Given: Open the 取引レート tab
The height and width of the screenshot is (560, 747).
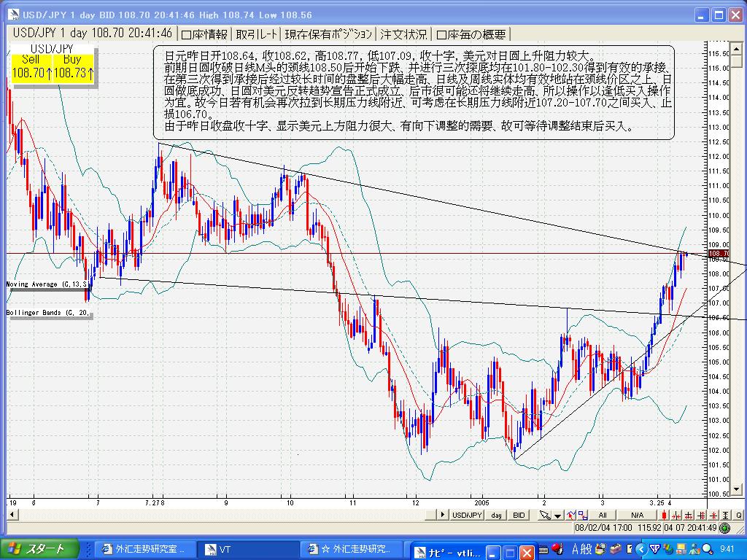Looking at the screenshot, I should point(256,34).
